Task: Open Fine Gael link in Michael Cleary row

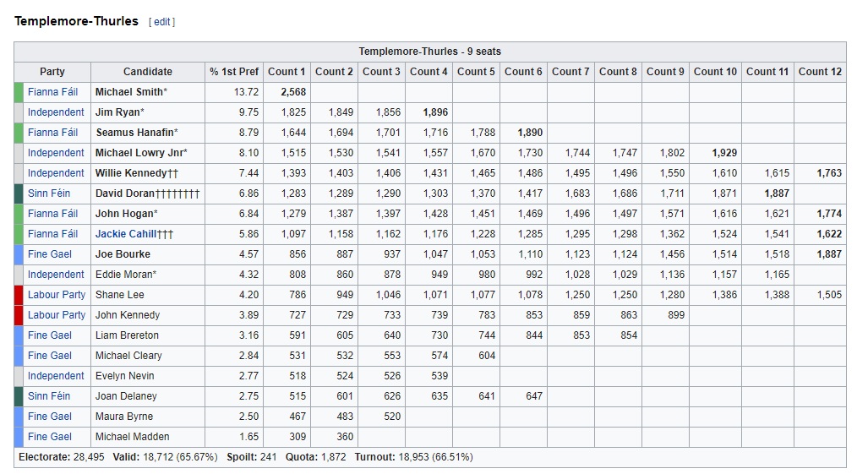Action: 50,356
